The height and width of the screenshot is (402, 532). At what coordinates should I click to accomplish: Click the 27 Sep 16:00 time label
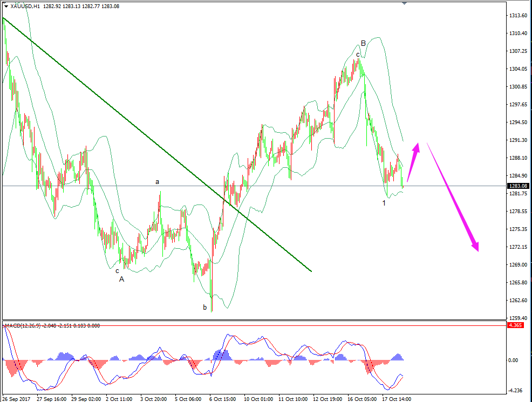(x=51, y=399)
